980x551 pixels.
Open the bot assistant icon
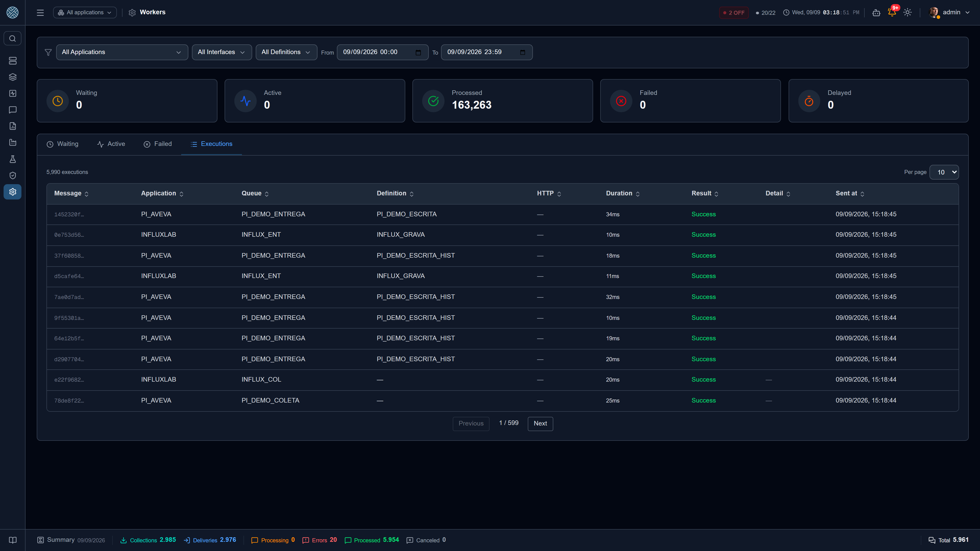pyautogui.click(x=876, y=12)
